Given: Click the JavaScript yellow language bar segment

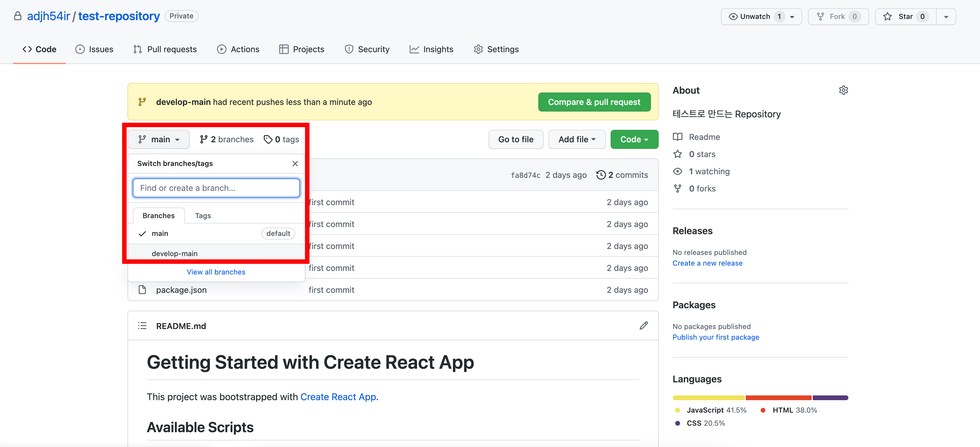Looking at the screenshot, I should pyautogui.click(x=708, y=398).
